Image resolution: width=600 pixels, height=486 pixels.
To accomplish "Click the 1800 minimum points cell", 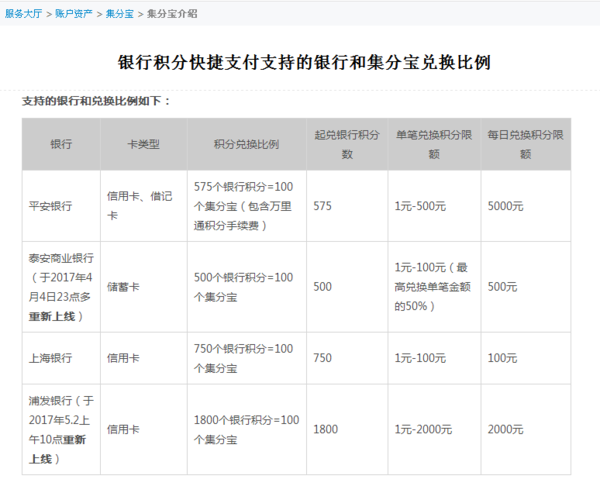I will pyautogui.click(x=347, y=429).
